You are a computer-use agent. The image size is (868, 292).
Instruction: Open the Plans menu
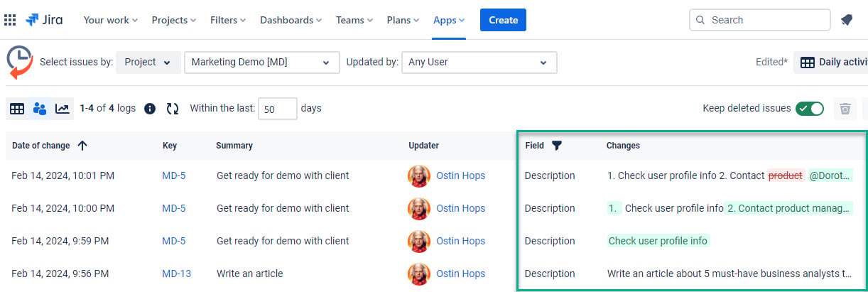pyautogui.click(x=403, y=20)
